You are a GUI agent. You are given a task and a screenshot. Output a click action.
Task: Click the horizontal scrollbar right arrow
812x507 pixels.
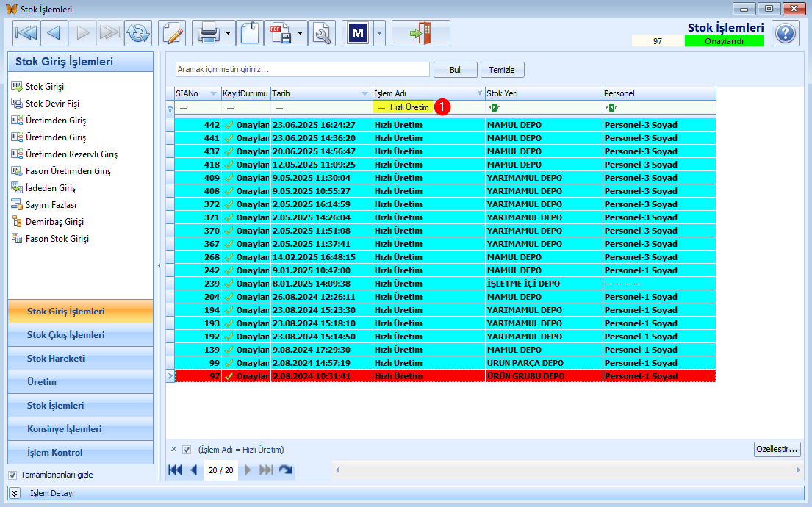point(798,470)
